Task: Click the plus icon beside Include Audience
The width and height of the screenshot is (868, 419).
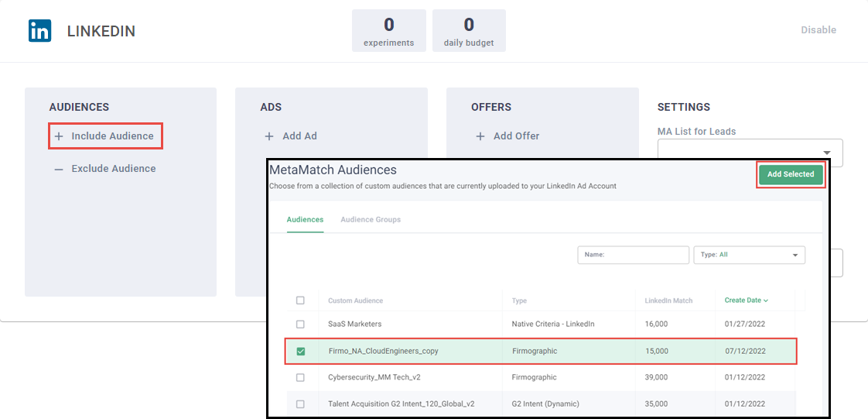Action: [59, 136]
